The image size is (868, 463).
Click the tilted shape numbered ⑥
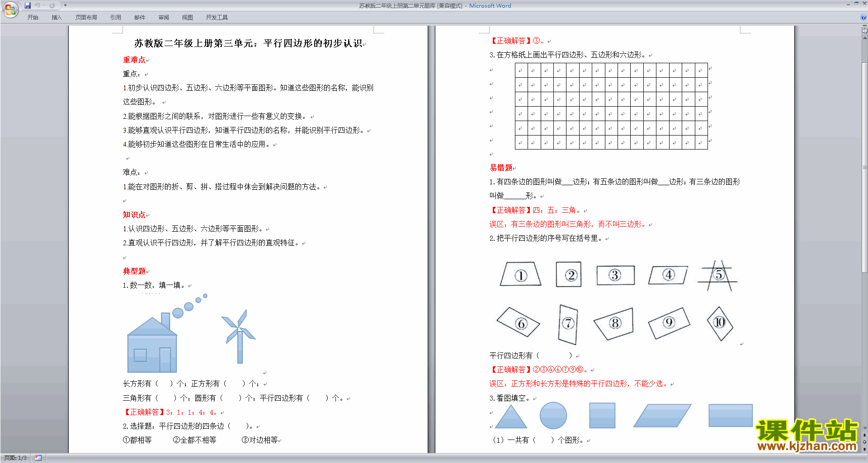coord(519,322)
